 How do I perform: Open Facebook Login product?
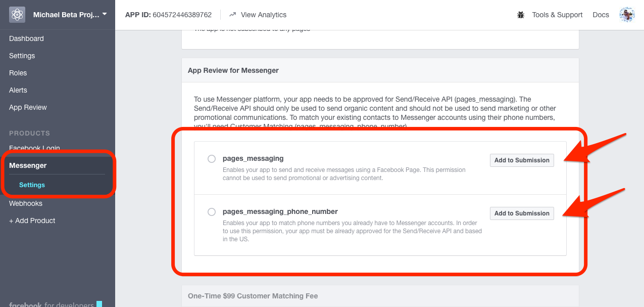coord(34,148)
